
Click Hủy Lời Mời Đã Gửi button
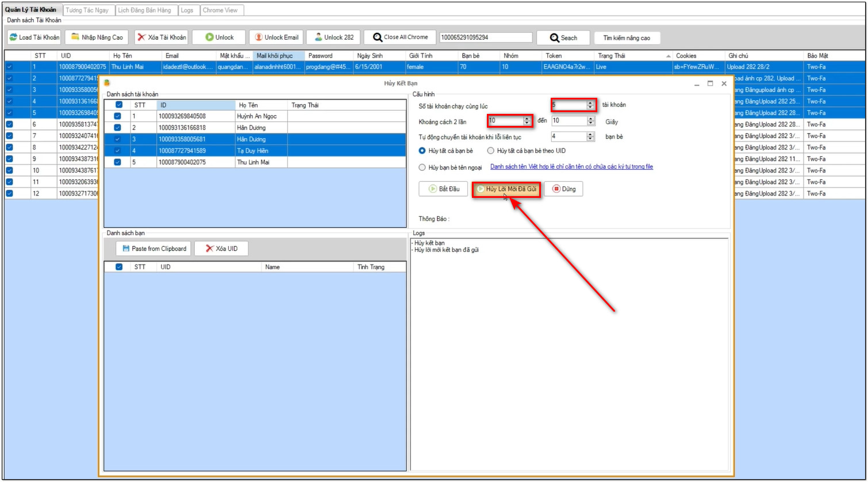(506, 189)
